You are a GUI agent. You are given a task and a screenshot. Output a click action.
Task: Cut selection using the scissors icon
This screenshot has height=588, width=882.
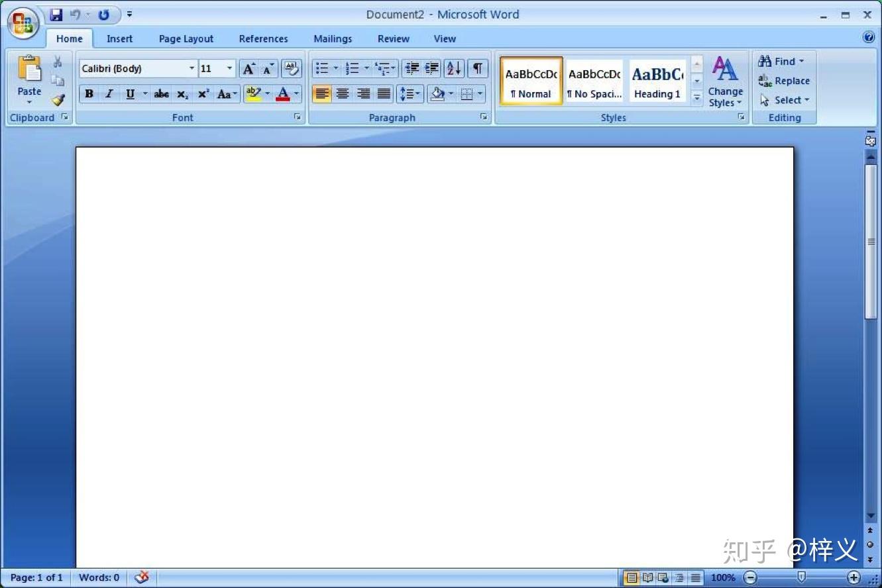pyautogui.click(x=58, y=62)
